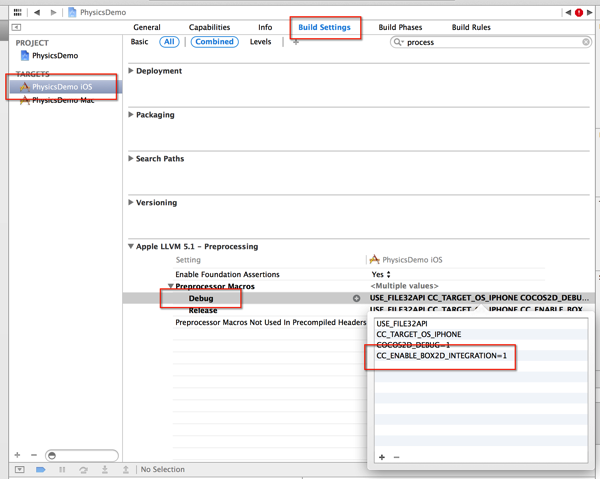This screenshot has height=479, width=600.
Task: Change Enable Foundation Assertions Yes popup
Action: [381, 274]
